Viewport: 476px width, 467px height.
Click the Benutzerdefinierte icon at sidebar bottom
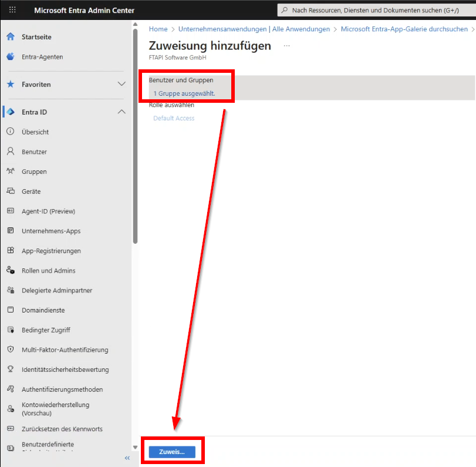11,448
